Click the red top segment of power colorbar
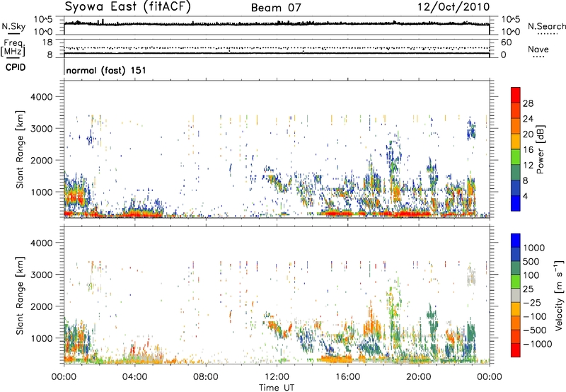 [516, 95]
